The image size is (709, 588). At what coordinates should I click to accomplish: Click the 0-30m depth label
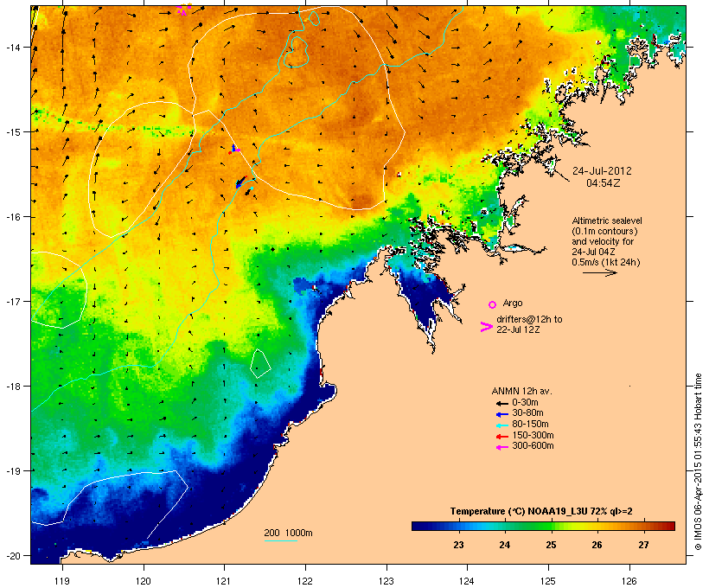[x=525, y=403]
